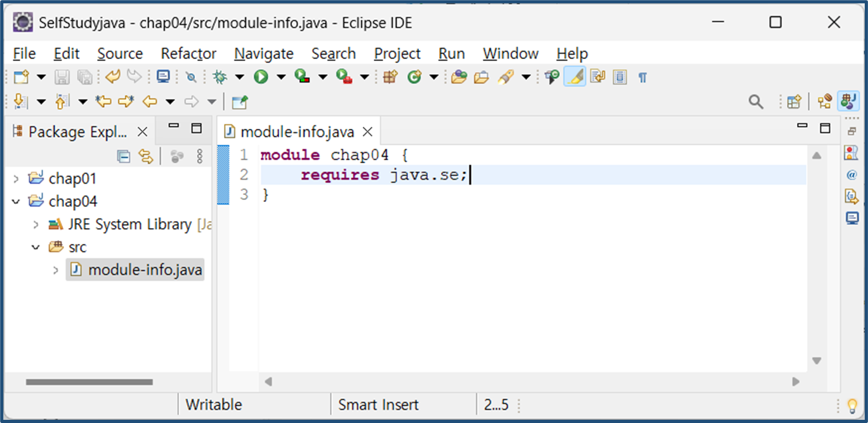Click the New Java Class icon
Image resolution: width=868 pixels, height=423 pixels.
click(414, 77)
